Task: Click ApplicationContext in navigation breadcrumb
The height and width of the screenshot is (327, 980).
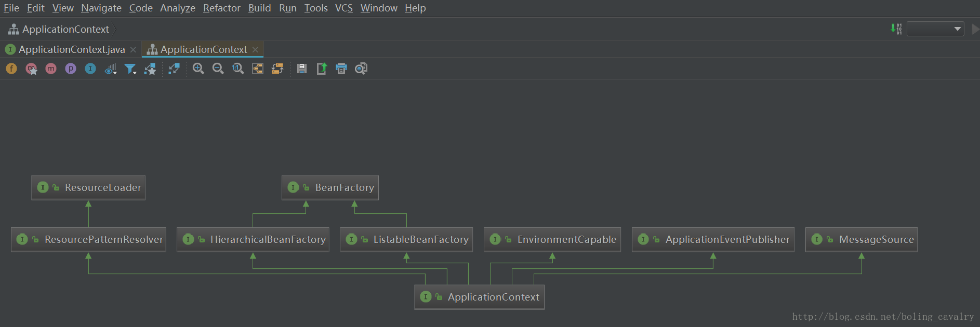Action: click(65, 29)
